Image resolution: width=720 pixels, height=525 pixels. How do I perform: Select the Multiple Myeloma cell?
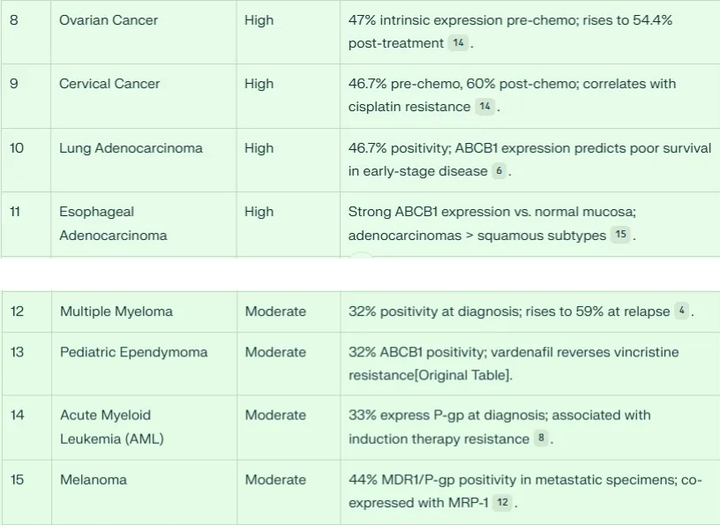pyautogui.click(x=116, y=311)
